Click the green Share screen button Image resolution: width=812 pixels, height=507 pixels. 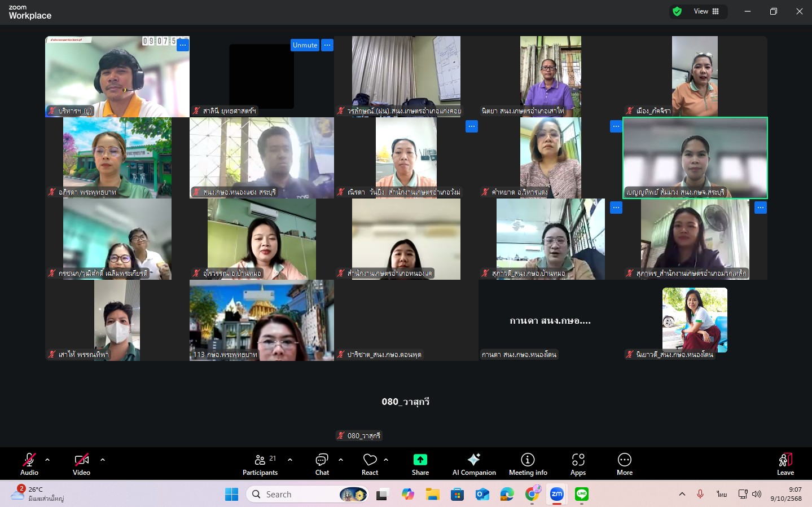420,464
